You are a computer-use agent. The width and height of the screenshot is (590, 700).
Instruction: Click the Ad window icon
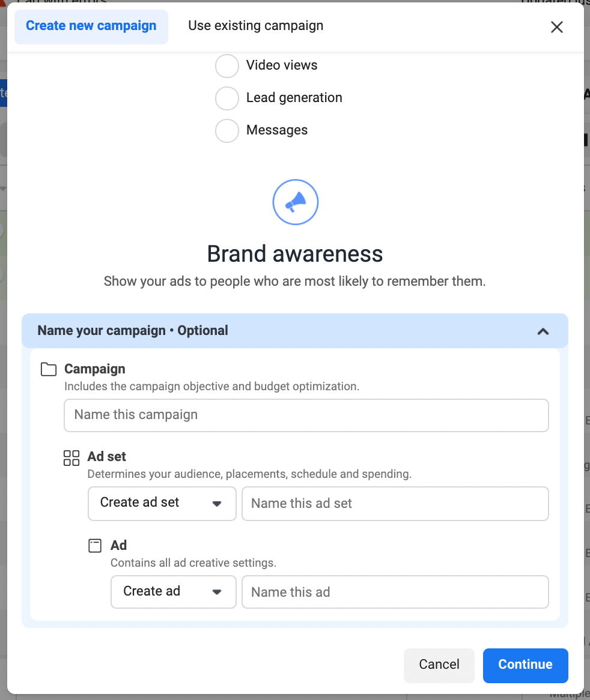click(95, 546)
